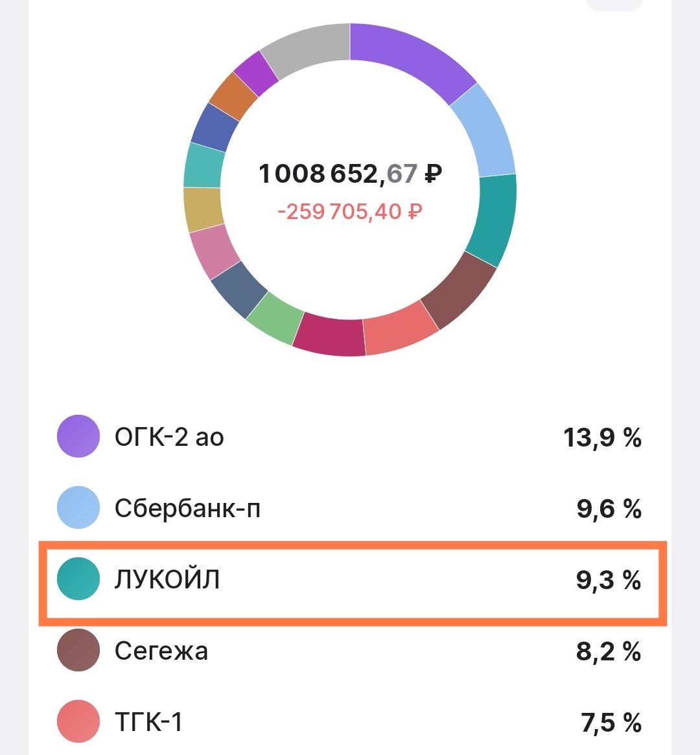Click the brown Сегежа legend dot
Screen dimensions: 700x755
tap(78, 651)
